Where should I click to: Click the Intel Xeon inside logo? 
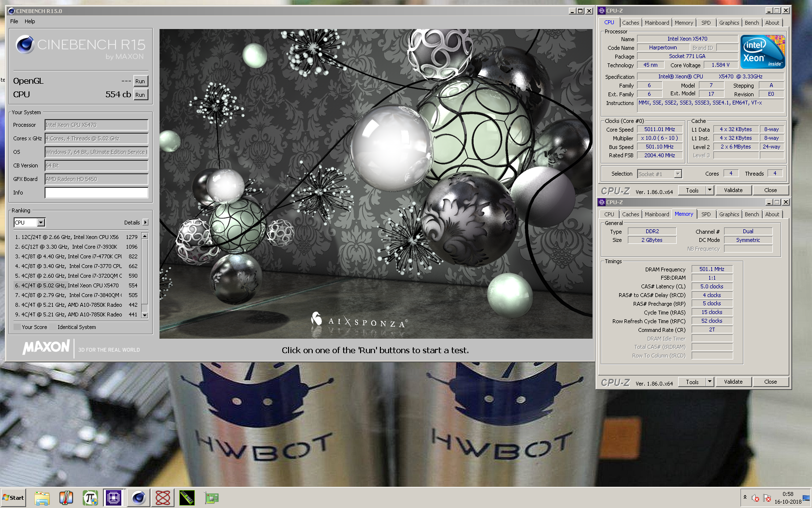[763, 52]
